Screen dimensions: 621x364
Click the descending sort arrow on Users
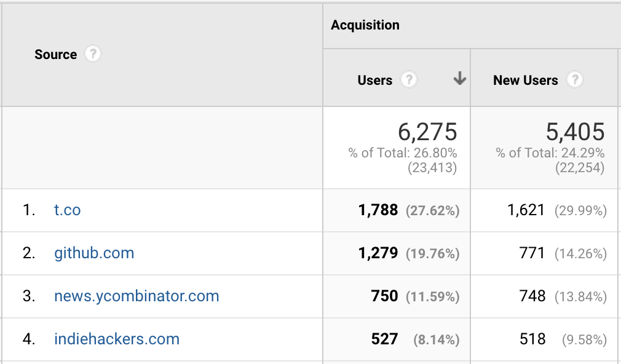pyautogui.click(x=459, y=79)
